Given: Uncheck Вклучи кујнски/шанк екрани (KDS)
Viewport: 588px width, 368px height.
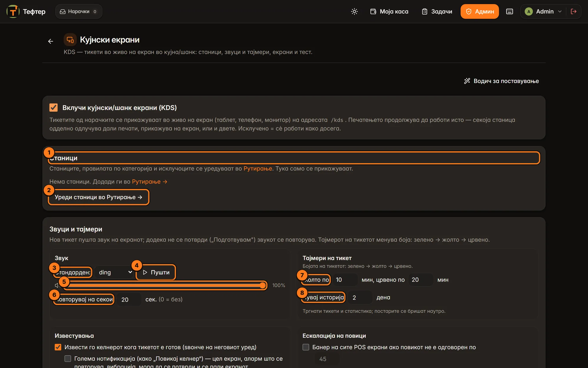Looking at the screenshot, I should (54, 107).
